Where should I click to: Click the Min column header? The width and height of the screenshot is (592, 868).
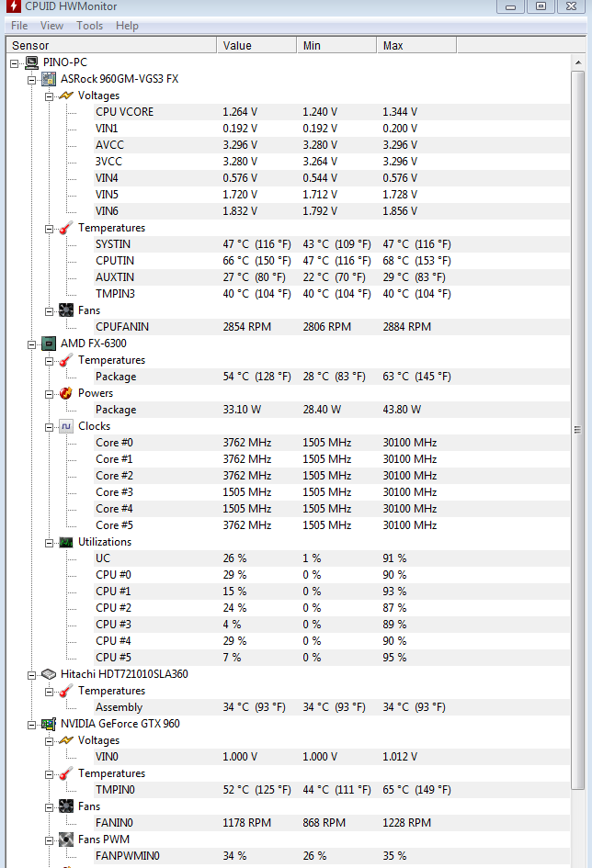[336, 45]
